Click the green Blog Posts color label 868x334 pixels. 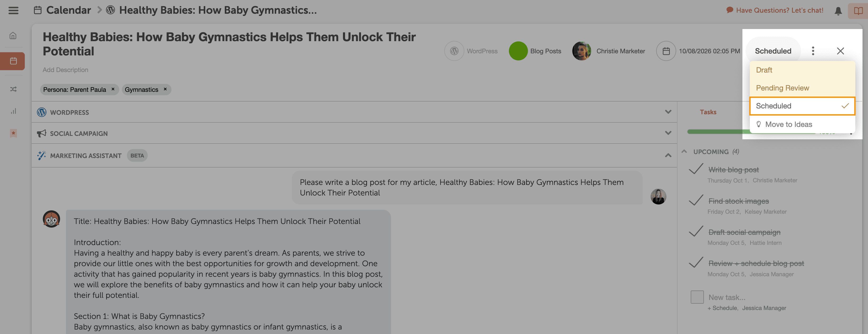(518, 51)
